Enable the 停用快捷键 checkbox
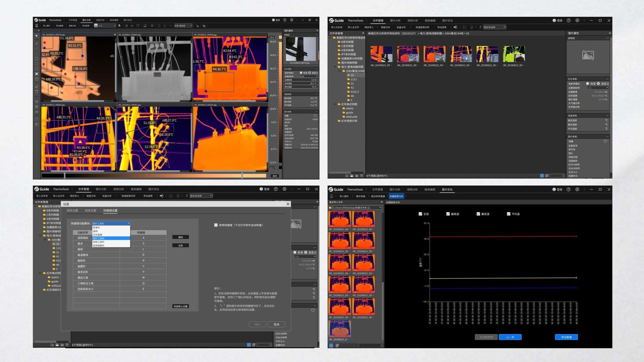Image resolution: width=644 pixels, height=362 pixels. click(x=216, y=225)
